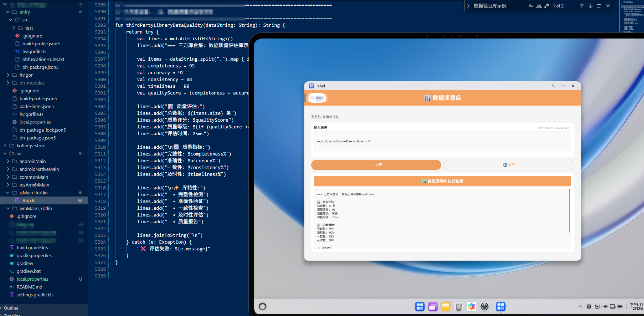Collapse the entry folder

(8, 12)
